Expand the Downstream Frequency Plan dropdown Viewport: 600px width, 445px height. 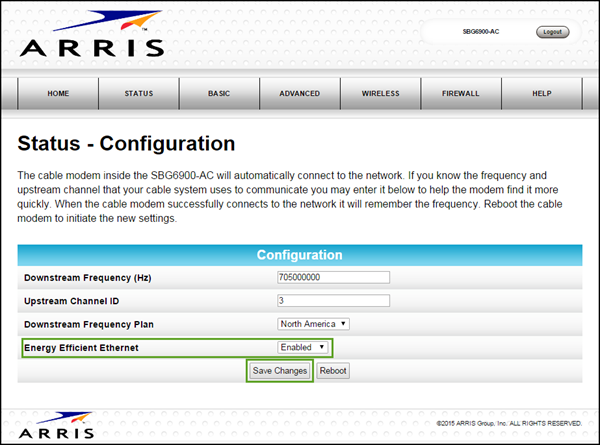click(x=313, y=323)
